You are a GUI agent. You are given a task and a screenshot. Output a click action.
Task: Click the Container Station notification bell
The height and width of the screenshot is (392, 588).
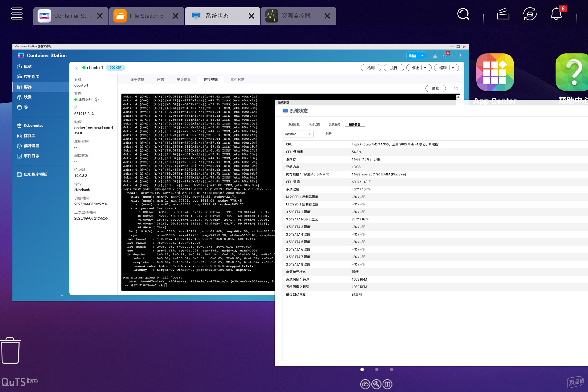(x=445, y=56)
